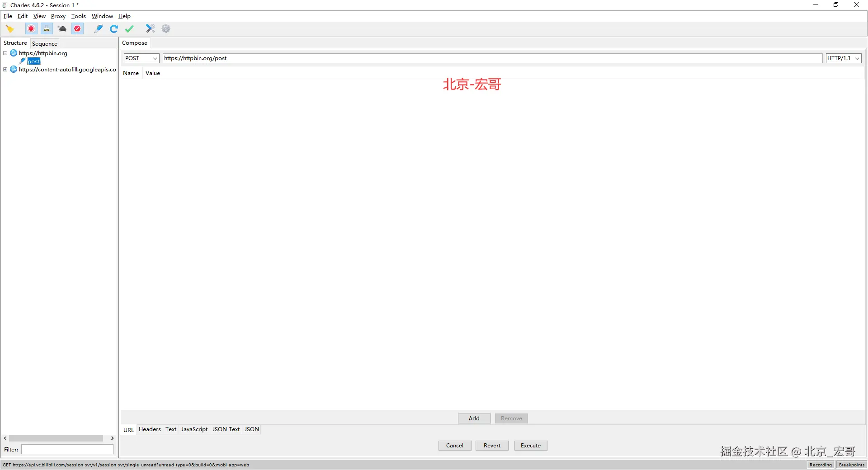Screen dimensions: 868x470
Task: Select content-autofill.googleapis host in tree
Action: pos(67,70)
